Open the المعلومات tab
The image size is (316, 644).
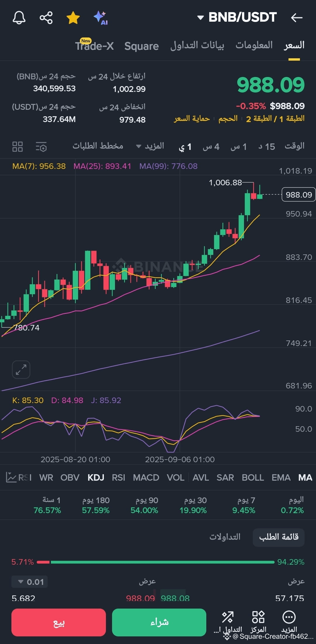[x=254, y=45]
